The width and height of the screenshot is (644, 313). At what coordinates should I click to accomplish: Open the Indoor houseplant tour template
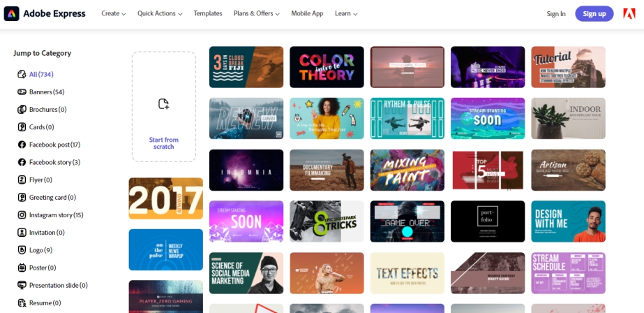click(x=569, y=119)
